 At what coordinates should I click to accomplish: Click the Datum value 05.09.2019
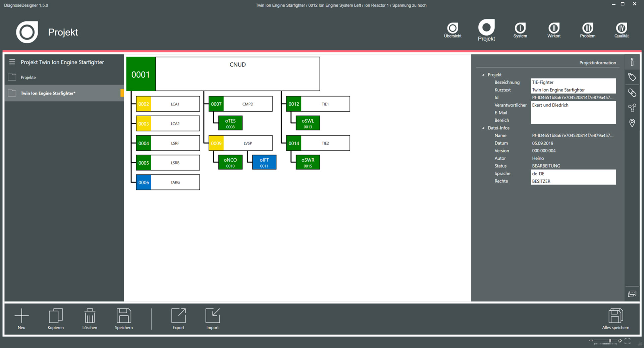pyautogui.click(x=543, y=143)
